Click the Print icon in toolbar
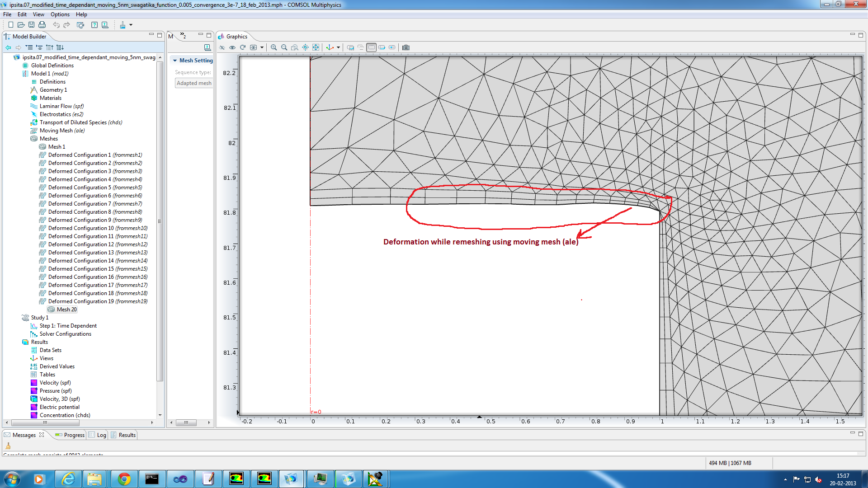 42,25
